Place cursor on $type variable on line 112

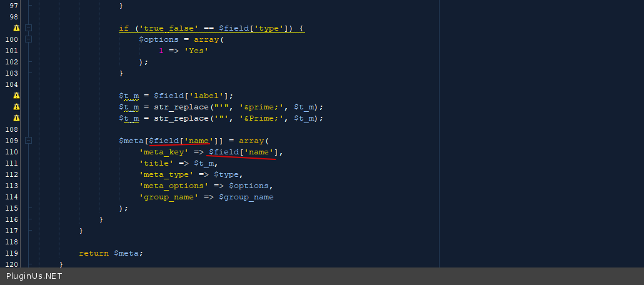(226, 174)
